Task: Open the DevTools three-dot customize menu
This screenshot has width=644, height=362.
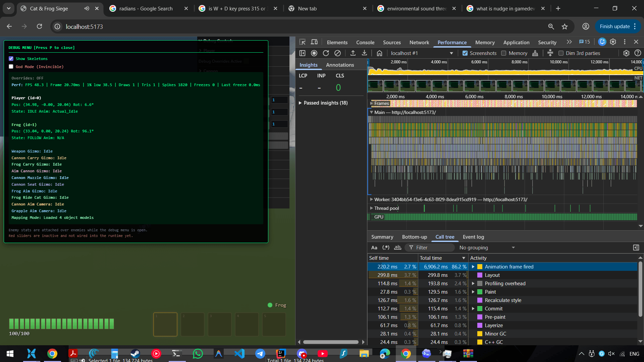Action: tap(625, 42)
